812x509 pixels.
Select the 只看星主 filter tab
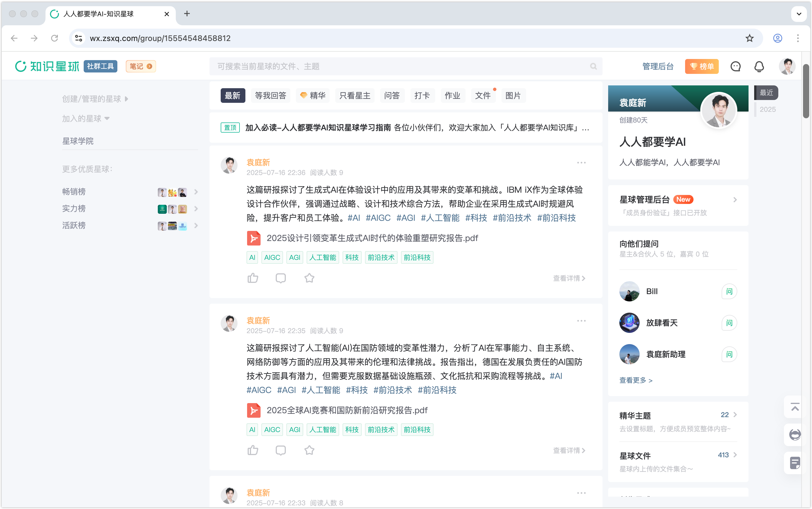click(x=355, y=96)
